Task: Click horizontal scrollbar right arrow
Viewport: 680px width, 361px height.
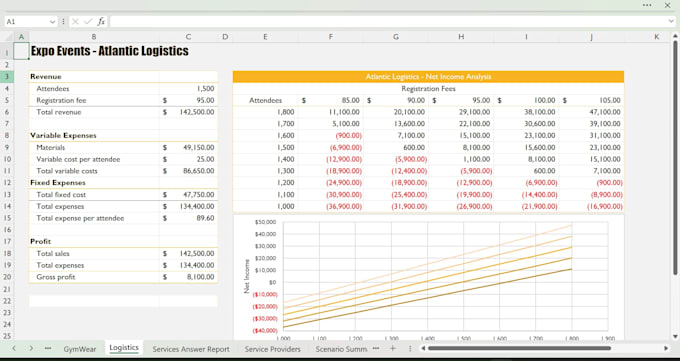Action: [666, 348]
